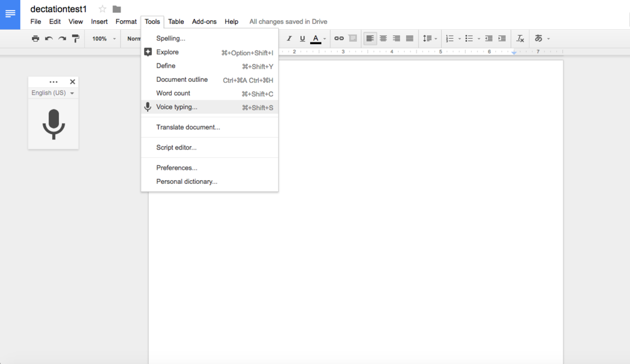This screenshot has width=630, height=364.
Task: Expand the bulleted list style arrow
Action: 479,39
